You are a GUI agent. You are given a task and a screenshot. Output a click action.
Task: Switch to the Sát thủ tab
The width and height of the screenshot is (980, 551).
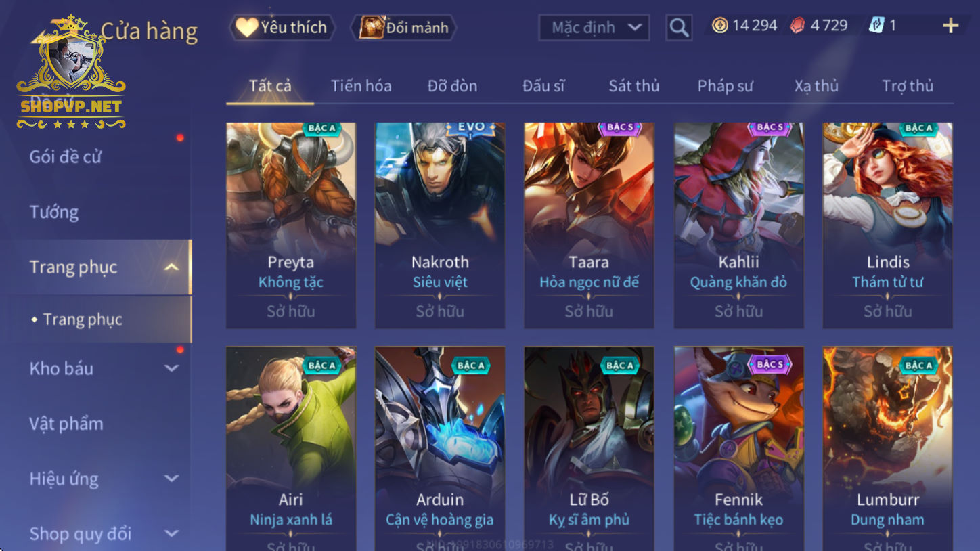pyautogui.click(x=633, y=86)
